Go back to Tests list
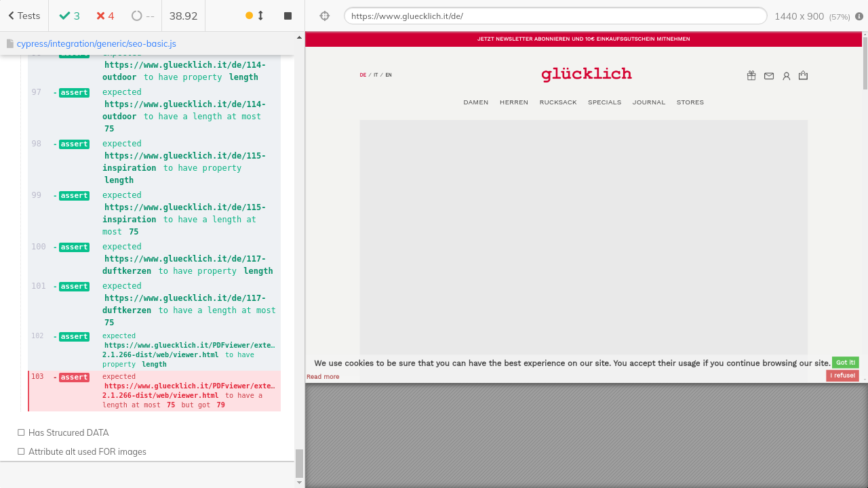Image resolution: width=868 pixels, height=488 pixels. 24,16
